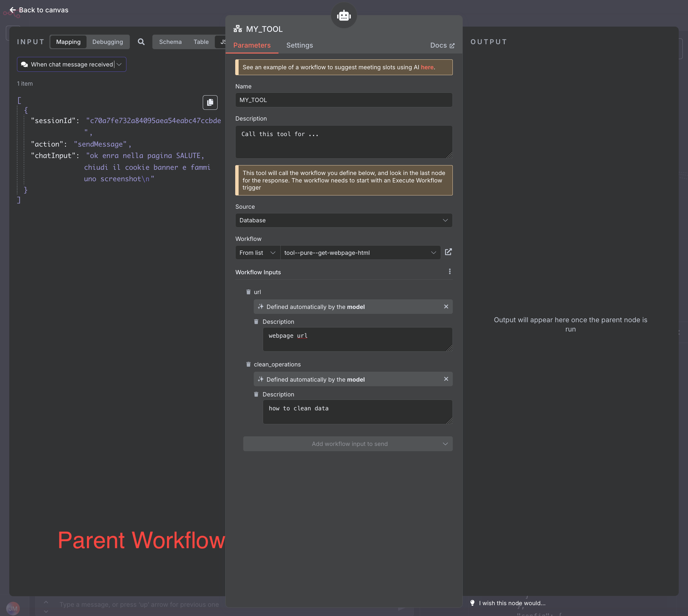This screenshot has width=688, height=616.
Task: Click the tool Description text area
Action: pyautogui.click(x=344, y=142)
